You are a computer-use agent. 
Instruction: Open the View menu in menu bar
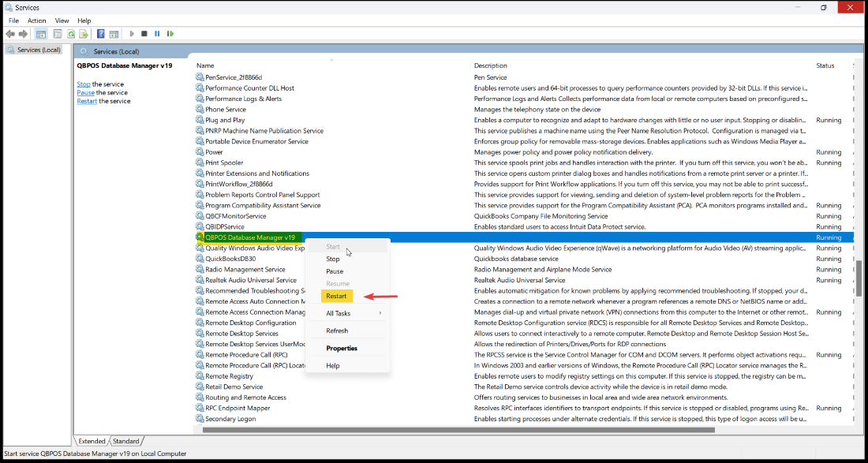pos(62,21)
